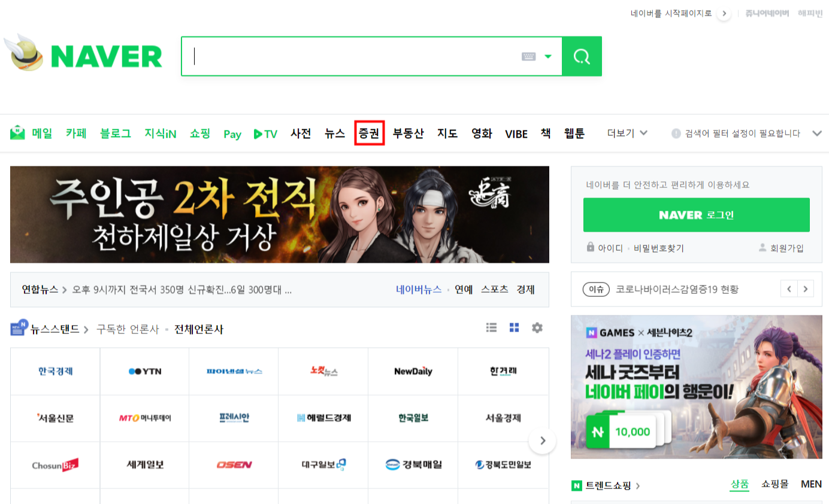Viewport: 829px width, 504px height.
Task: Open 메일 with the envelope icon
Action: pos(31,133)
